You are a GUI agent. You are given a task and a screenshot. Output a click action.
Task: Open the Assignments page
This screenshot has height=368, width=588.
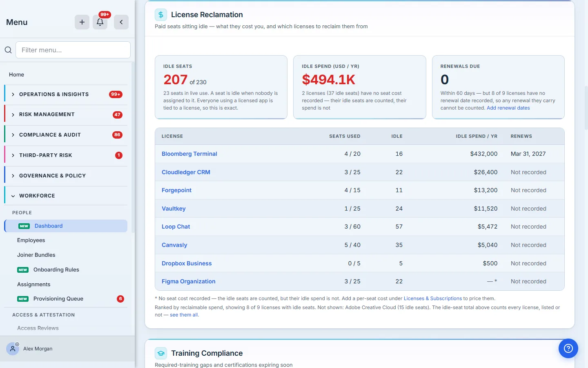(x=33, y=285)
